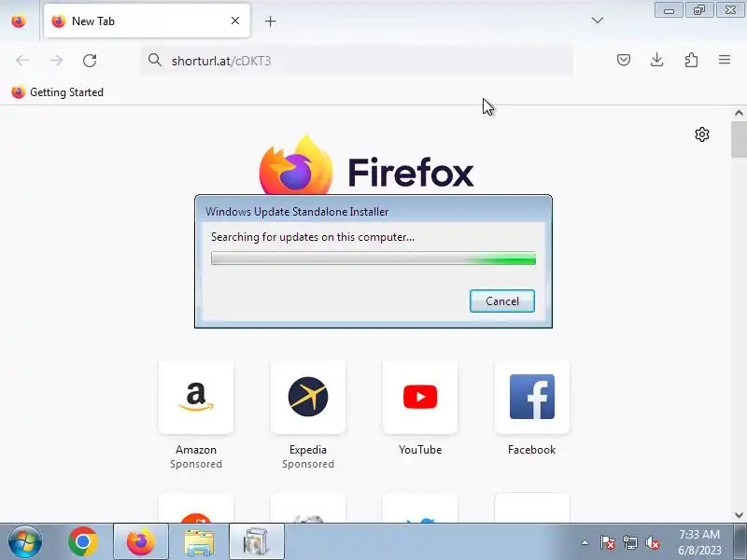Screen dimensions: 747x560
Task: Click the Firefox taskbar button
Action: click(141, 541)
